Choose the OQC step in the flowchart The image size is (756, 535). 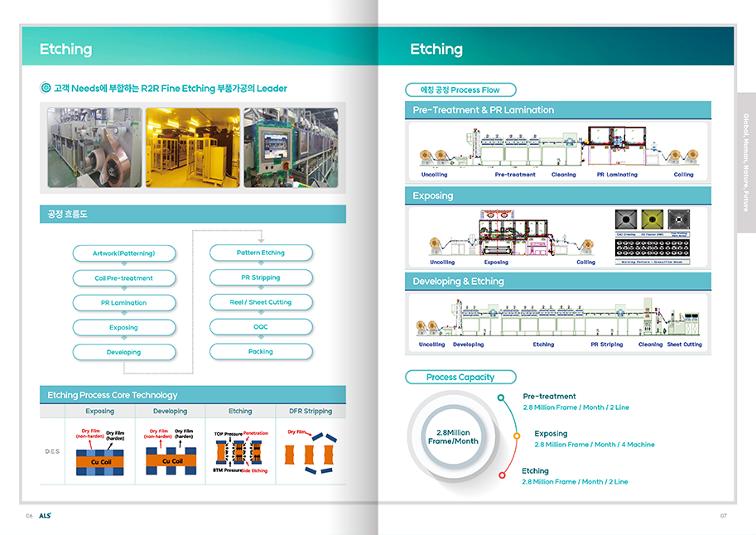click(x=261, y=327)
